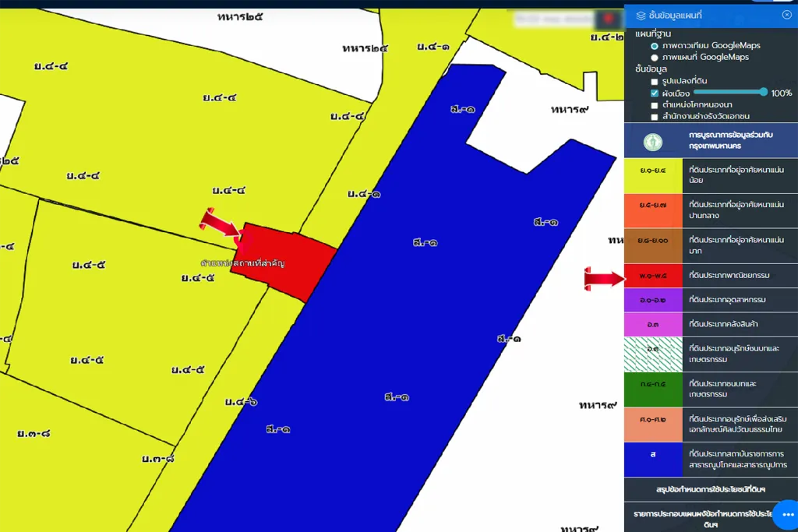Open the blue three-dots floating menu

tap(787, 515)
